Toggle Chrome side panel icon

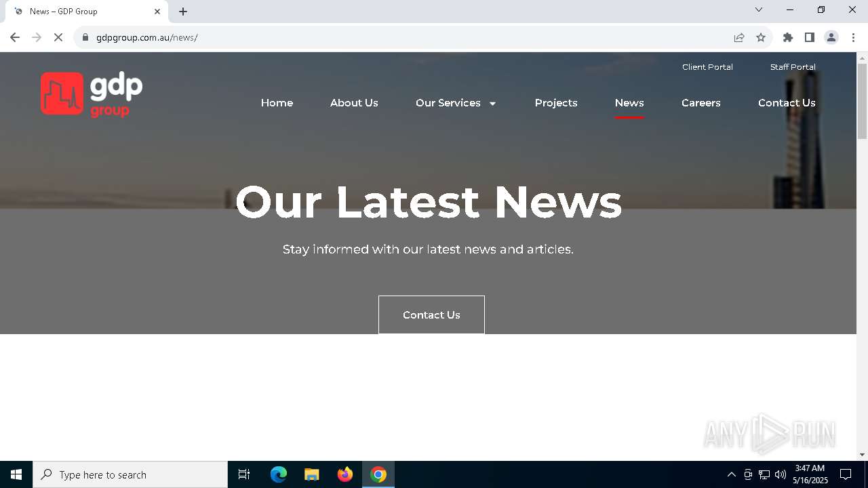coord(810,37)
